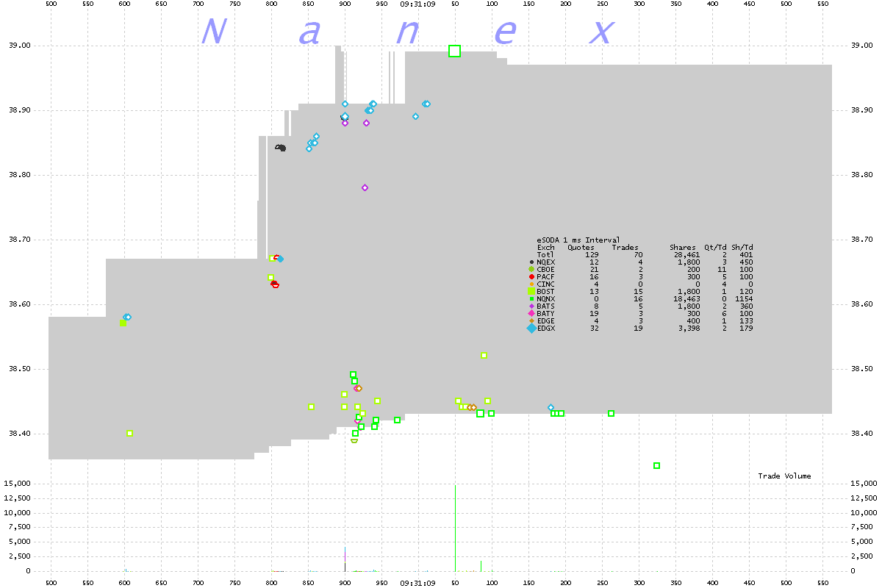Select the orange dot icon beside CINC
The width and height of the screenshot is (882, 588).
531,284
